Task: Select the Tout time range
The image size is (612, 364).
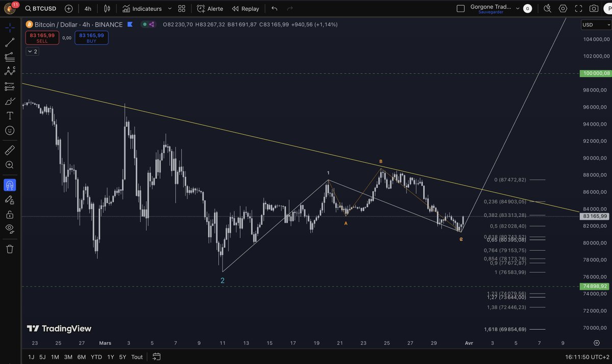Action: [137, 357]
